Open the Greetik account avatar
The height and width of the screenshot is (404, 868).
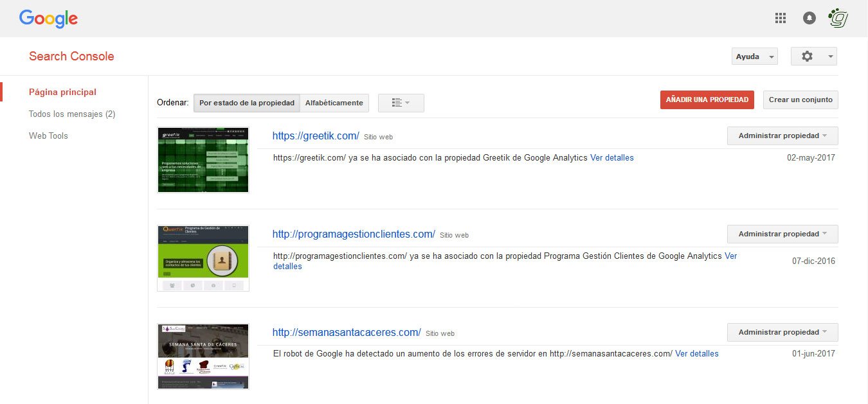[x=838, y=18]
